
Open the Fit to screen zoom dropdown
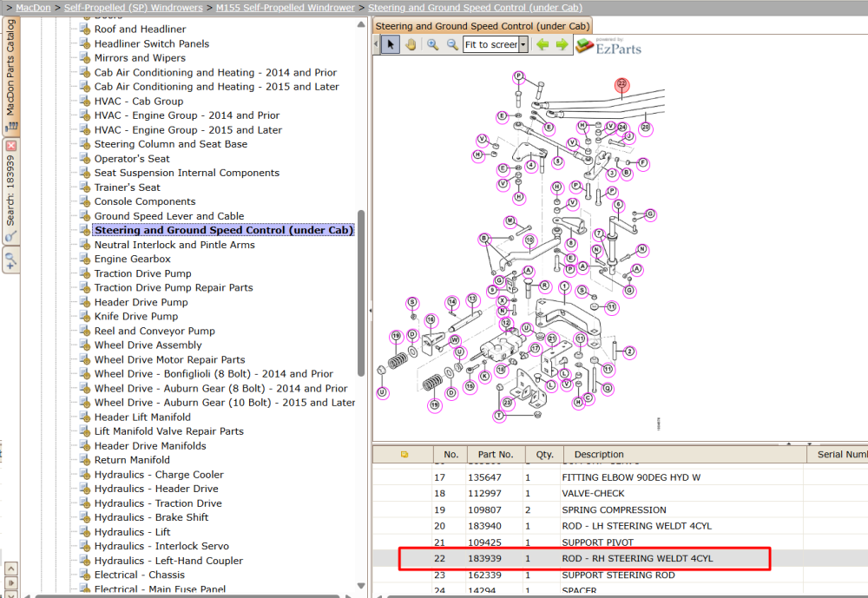click(x=523, y=44)
